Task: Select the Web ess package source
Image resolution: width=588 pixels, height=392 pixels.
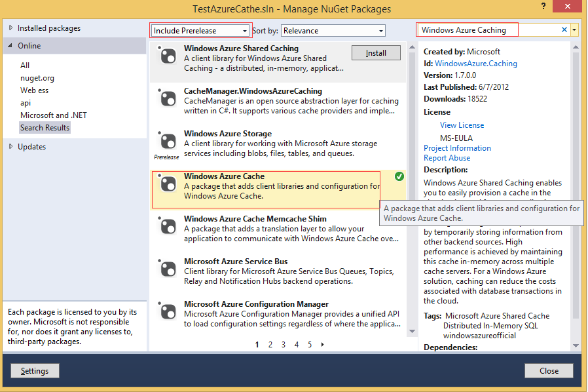Action: click(x=34, y=90)
